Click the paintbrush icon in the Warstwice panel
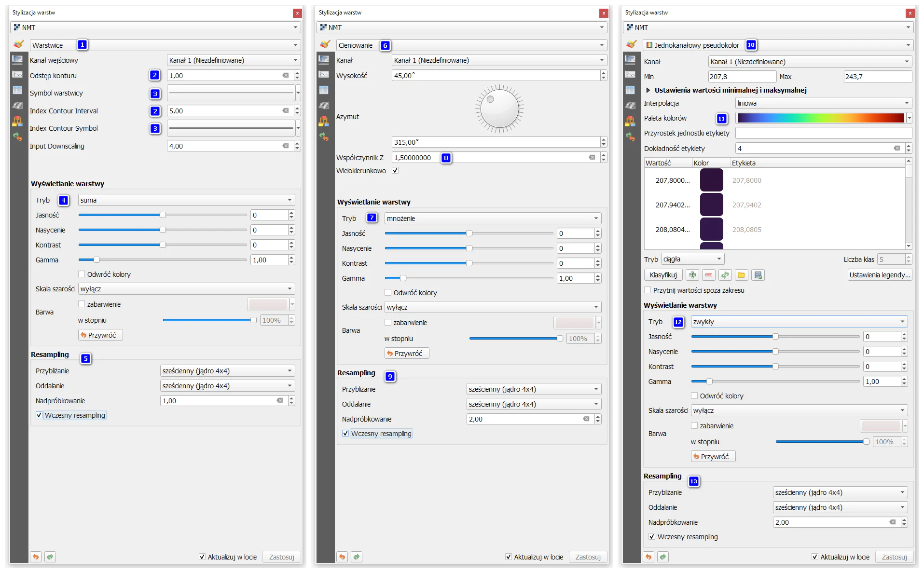This screenshot has width=924, height=573. 18,44
